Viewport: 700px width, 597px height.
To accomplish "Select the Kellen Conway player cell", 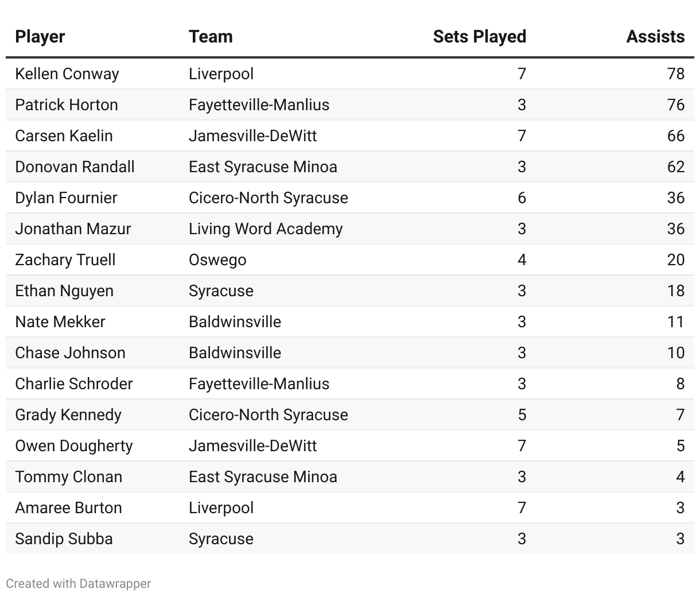I will coord(67,74).
